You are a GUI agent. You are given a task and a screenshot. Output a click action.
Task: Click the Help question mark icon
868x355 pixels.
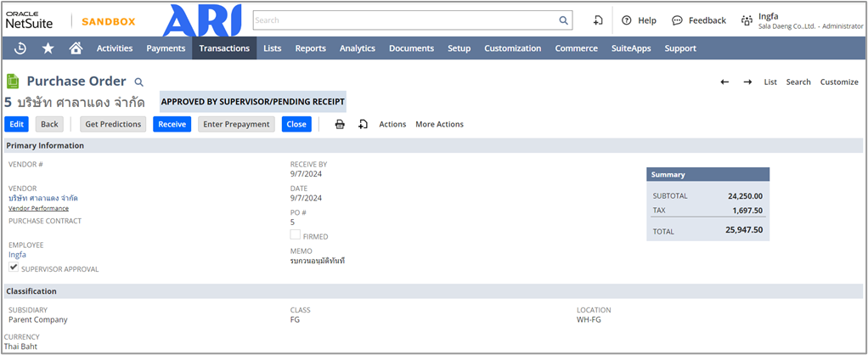click(x=626, y=20)
